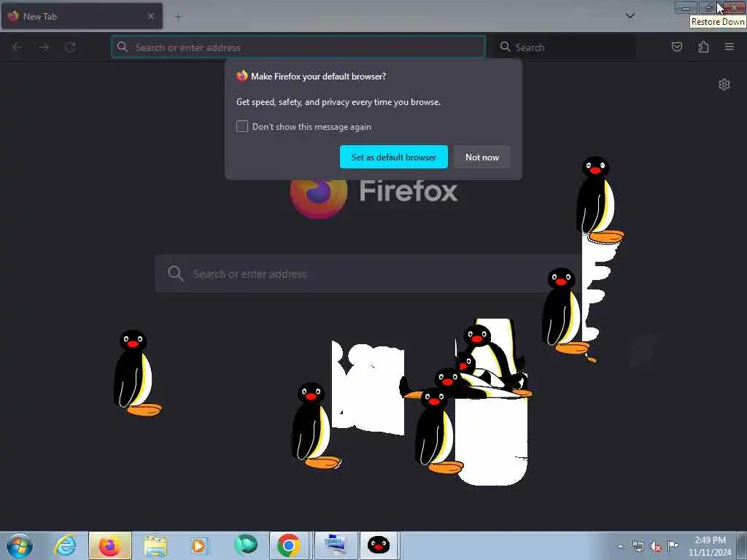The width and height of the screenshot is (747, 560).
Task: Expand the list all tabs chevron
Action: [630, 16]
